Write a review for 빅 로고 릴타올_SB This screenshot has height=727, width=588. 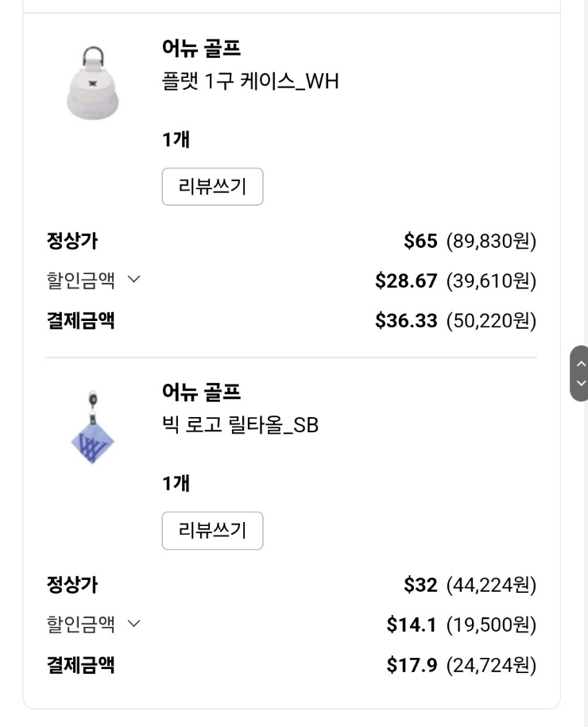coord(212,531)
